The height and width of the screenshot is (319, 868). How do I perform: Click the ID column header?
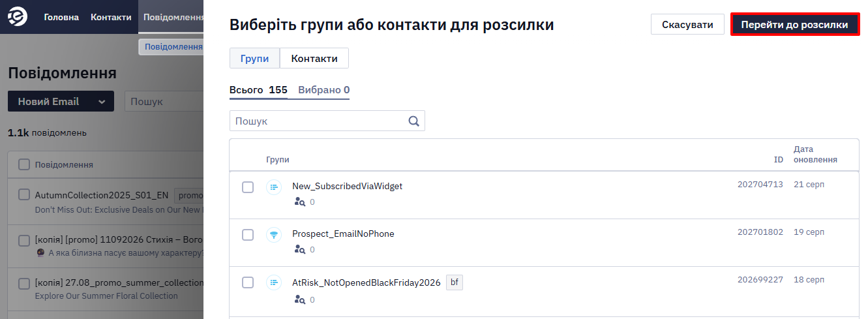click(779, 159)
